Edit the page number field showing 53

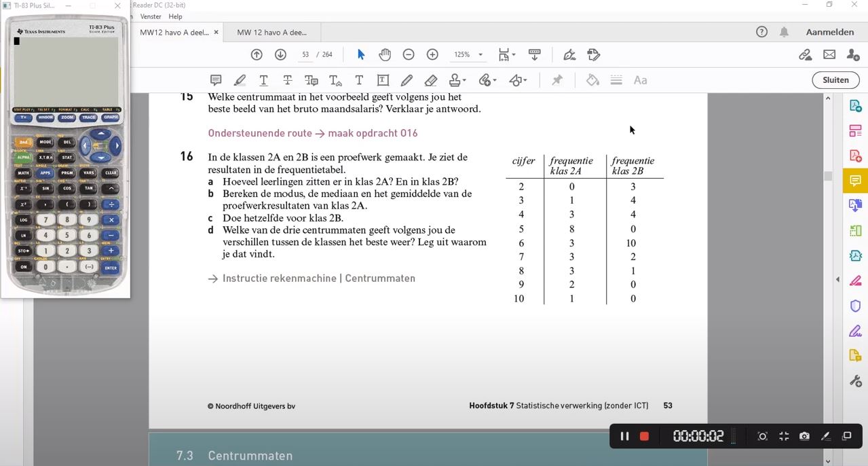tap(305, 54)
